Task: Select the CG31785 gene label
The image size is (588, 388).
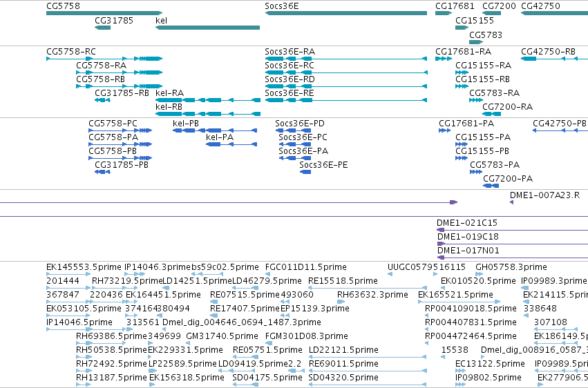Action: coord(114,21)
